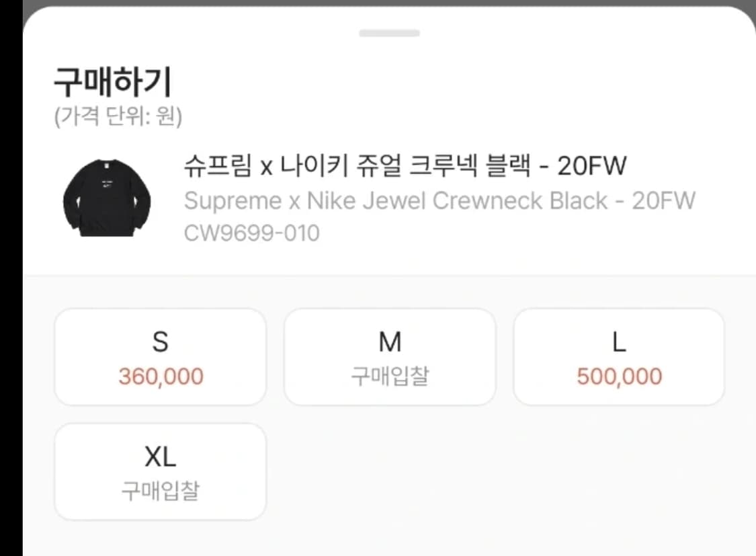Tap the drag handle above the sheet
This screenshot has height=556, width=756.
[390, 32]
